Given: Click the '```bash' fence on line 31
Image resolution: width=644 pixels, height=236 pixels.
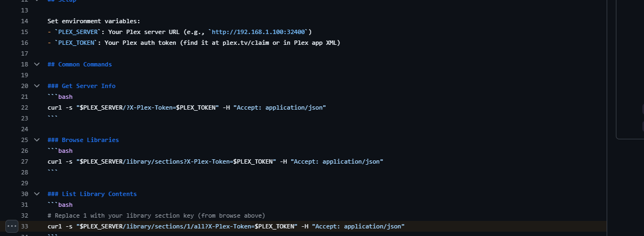Looking at the screenshot, I should (x=60, y=205).
